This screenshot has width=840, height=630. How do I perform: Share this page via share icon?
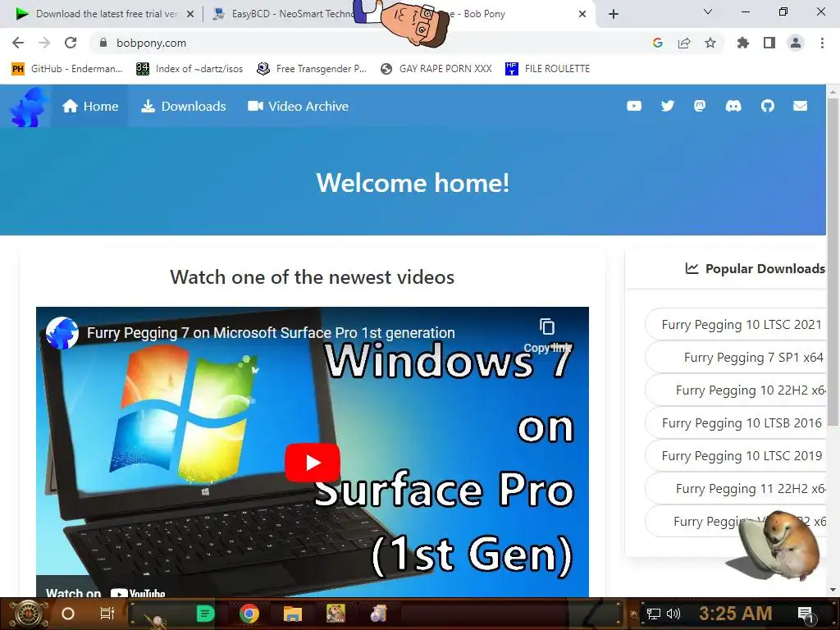pyautogui.click(x=684, y=43)
